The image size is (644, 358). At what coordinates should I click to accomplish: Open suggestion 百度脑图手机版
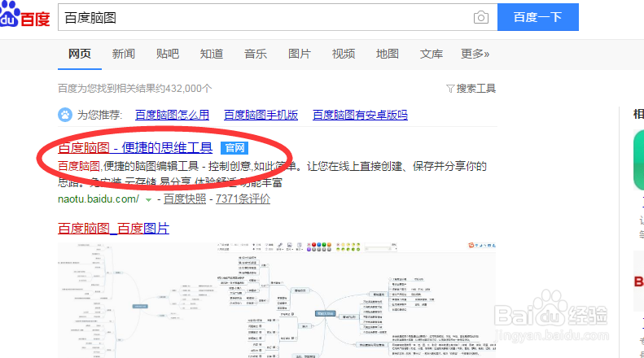pos(261,115)
